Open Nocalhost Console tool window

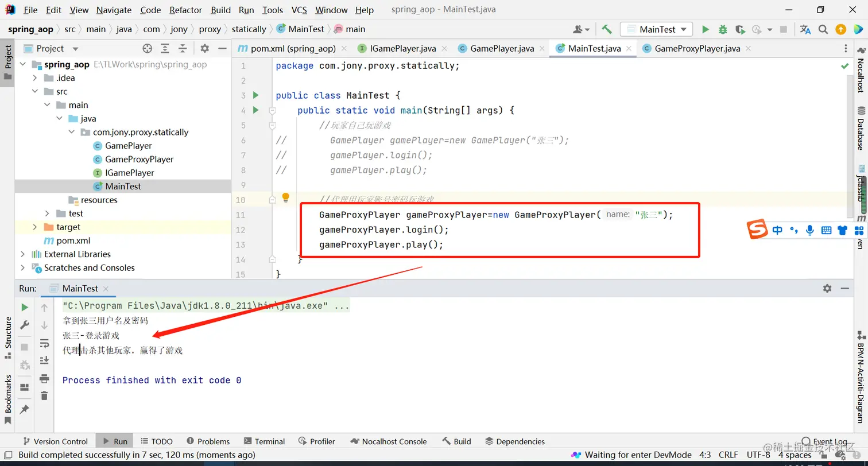(x=389, y=441)
